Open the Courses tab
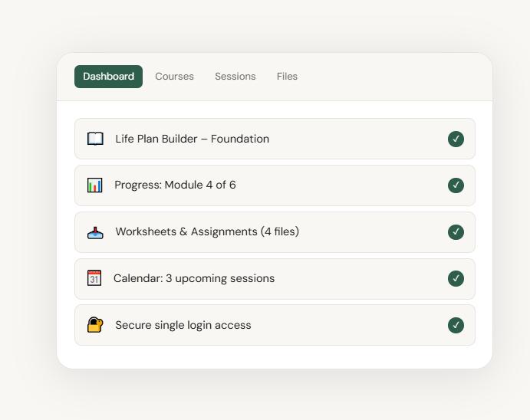 (x=174, y=77)
